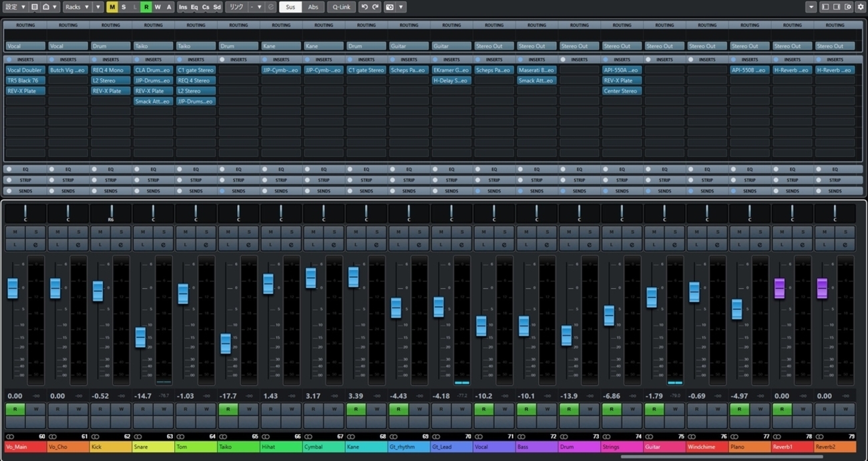Click the redo arrow in the toolbar
The height and width of the screenshot is (461, 868).
tap(375, 7)
